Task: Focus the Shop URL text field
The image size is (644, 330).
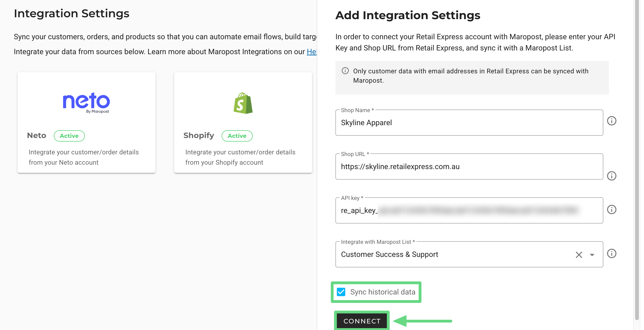Action: (469, 167)
